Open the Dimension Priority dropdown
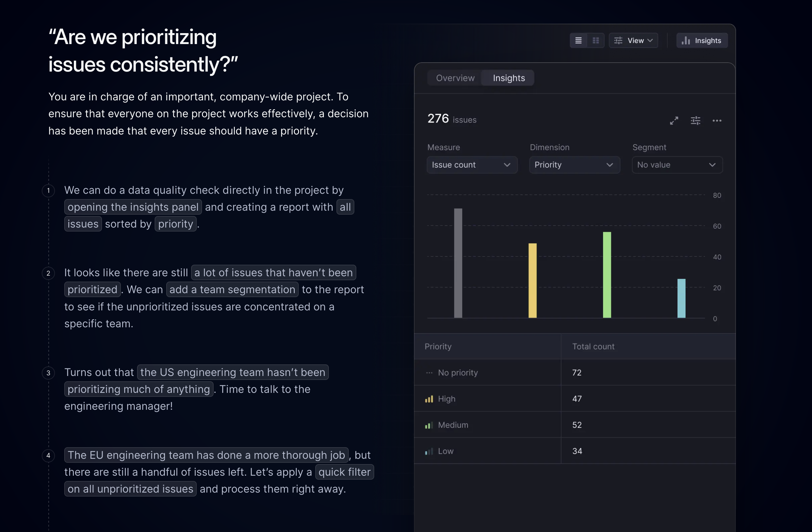 click(575, 165)
